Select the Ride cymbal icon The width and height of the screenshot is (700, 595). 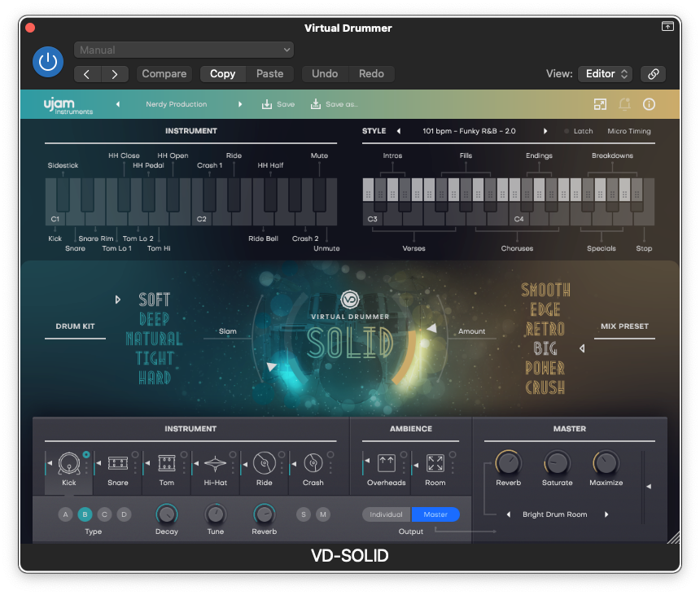point(265,463)
